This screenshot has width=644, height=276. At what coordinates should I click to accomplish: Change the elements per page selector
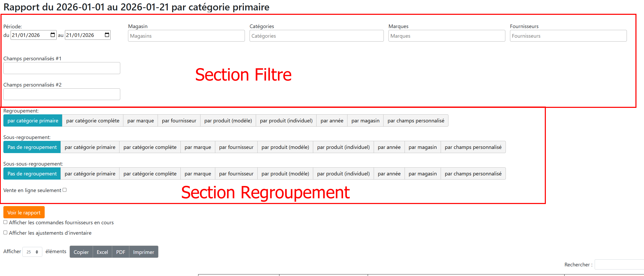[x=32, y=252]
